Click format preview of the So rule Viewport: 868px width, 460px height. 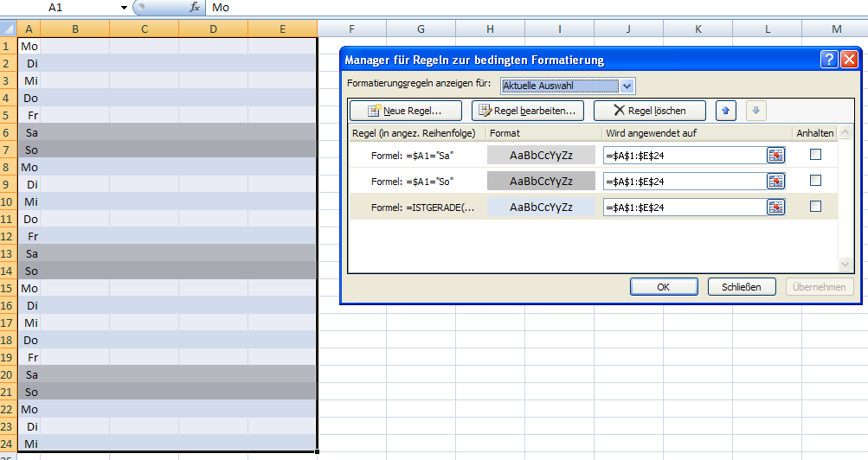(x=541, y=181)
